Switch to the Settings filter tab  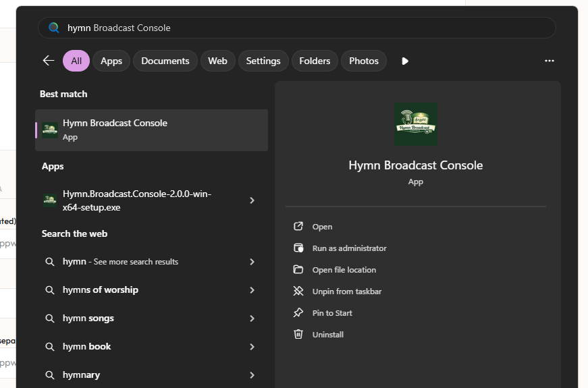[263, 61]
